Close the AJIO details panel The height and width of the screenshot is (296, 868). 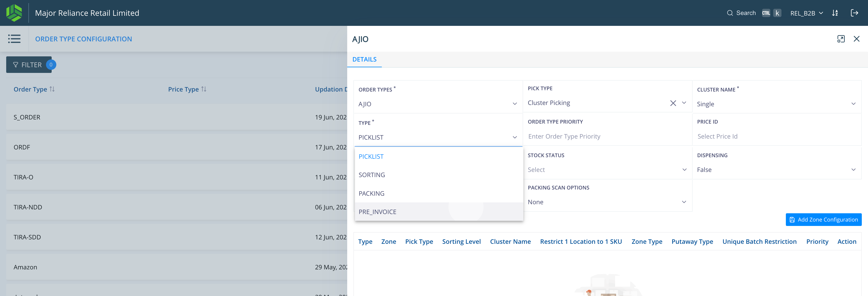coord(857,39)
